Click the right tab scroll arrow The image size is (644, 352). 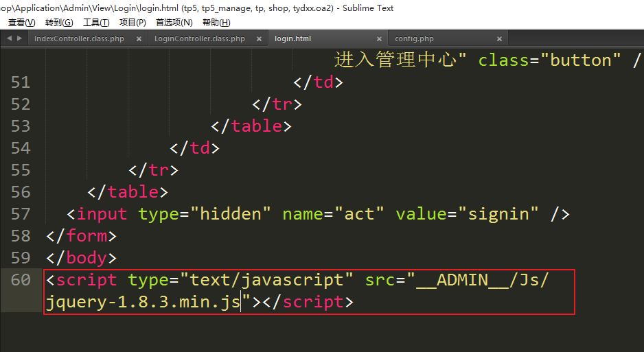[x=19, y=38]
